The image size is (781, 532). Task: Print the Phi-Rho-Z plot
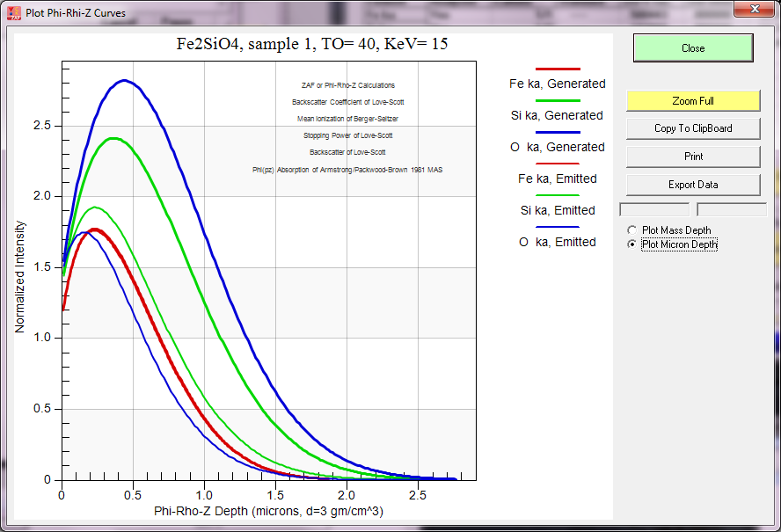pyautogui.click(x=693, y=157)
